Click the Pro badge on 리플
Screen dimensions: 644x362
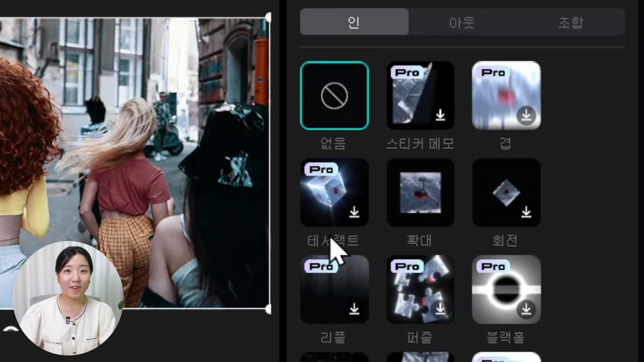click(x=322, y=266)
